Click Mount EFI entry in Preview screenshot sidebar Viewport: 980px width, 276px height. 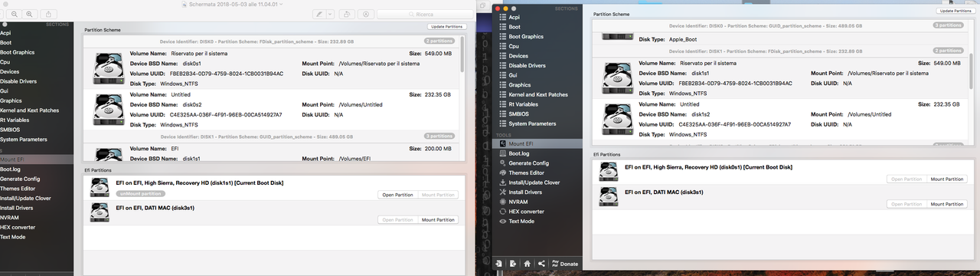tap(37, 159)
